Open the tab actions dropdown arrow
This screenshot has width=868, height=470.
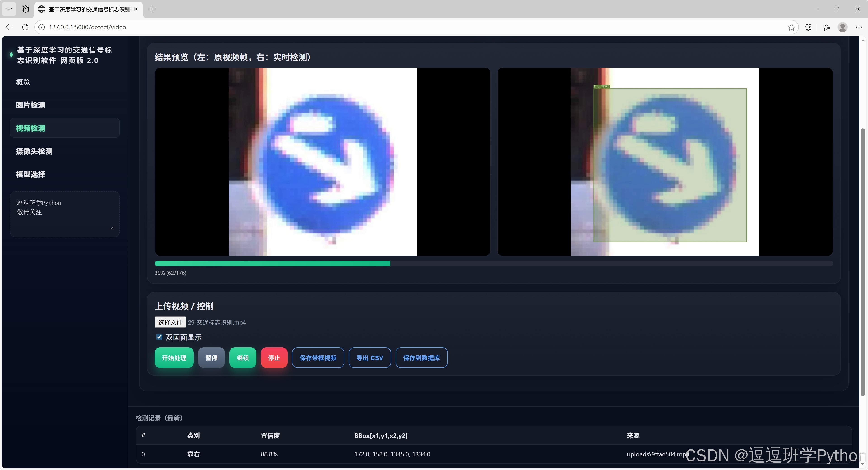coord(9,9)
